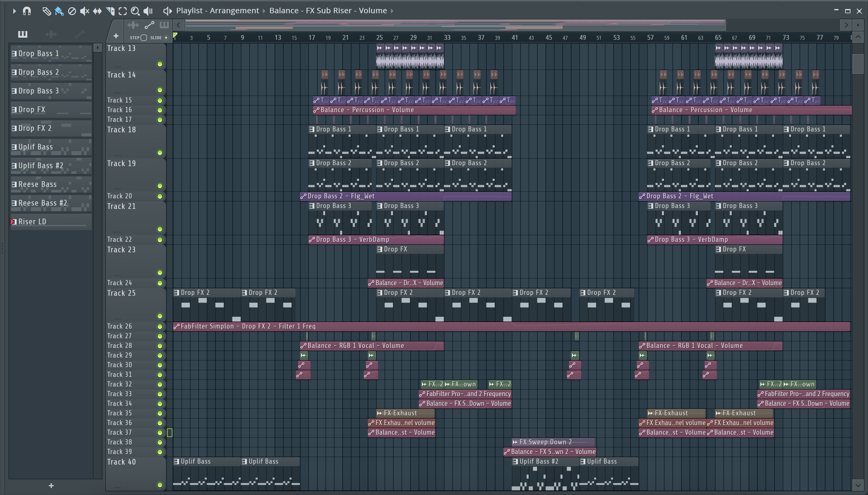The height and width of the screenshot is (495, 868).
Task: Show pattern clips in the picker
Action: [23, 34]
